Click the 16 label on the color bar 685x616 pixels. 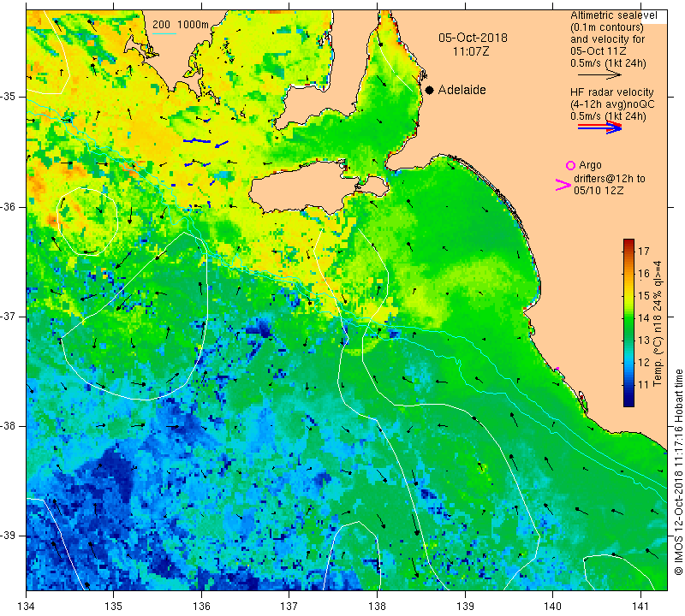[x=644, y=274]
